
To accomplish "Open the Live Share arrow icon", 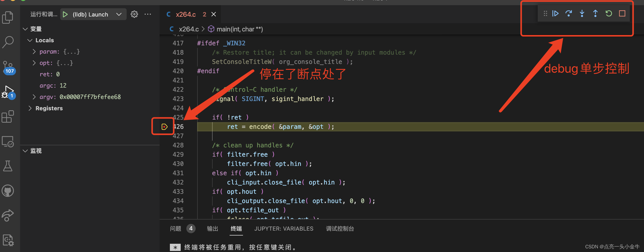I will point(8,215).
